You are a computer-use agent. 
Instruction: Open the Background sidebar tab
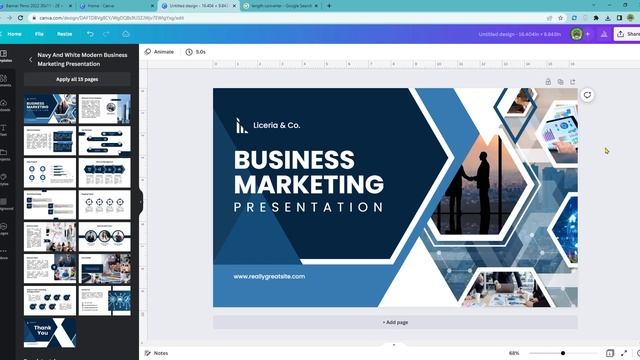click(4, 204)
